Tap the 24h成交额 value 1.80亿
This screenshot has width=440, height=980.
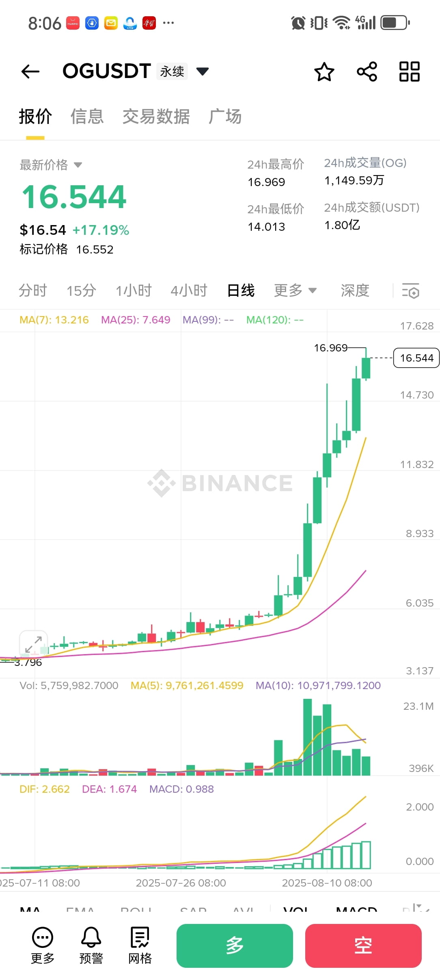tap(342, 225)
